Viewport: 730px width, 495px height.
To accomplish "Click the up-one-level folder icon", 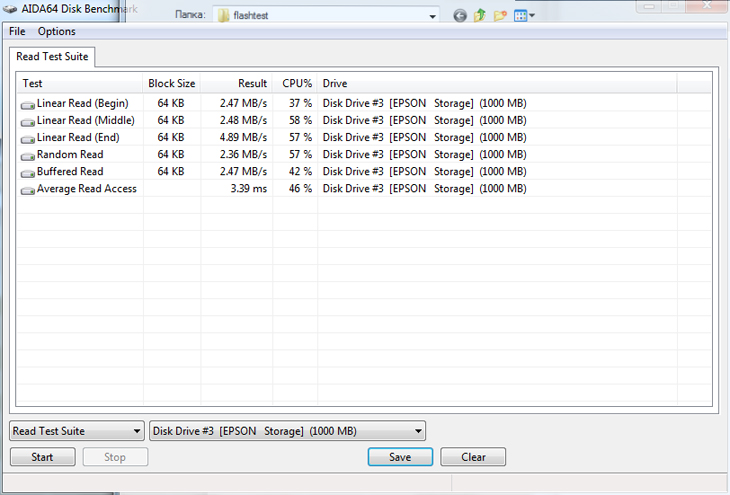I will pyautogui.click(x=480, y=15).
